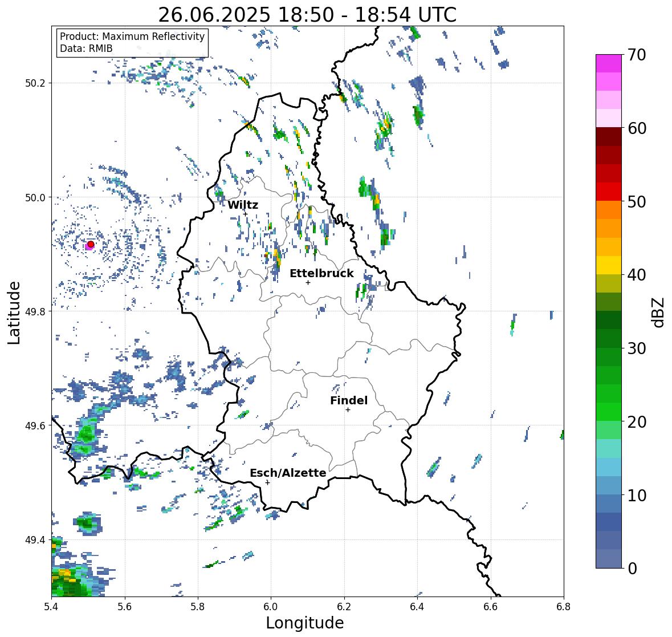Click the longitude tick label 5.4
The width and height of the screenshot is (672, 637).
tap(51, 606)
